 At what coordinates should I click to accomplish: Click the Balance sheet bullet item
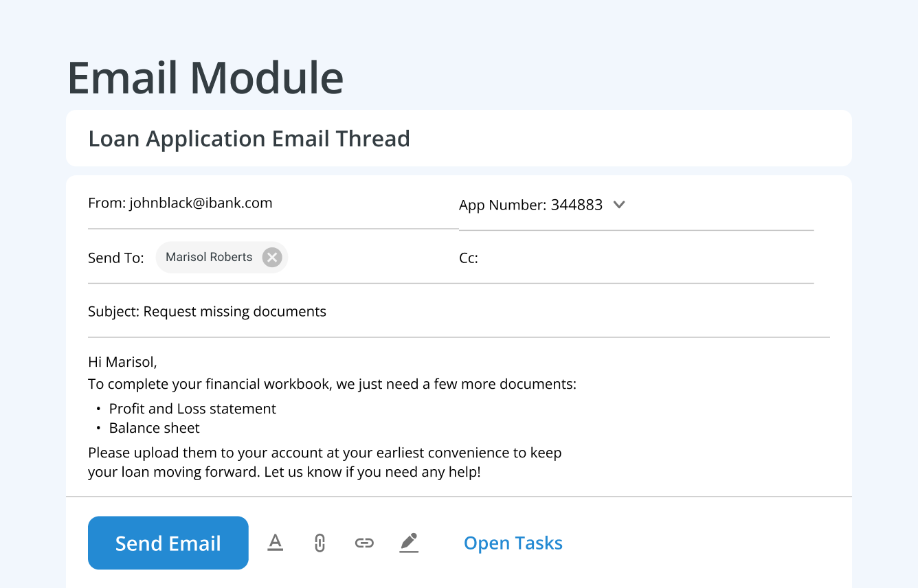[154, 428]
